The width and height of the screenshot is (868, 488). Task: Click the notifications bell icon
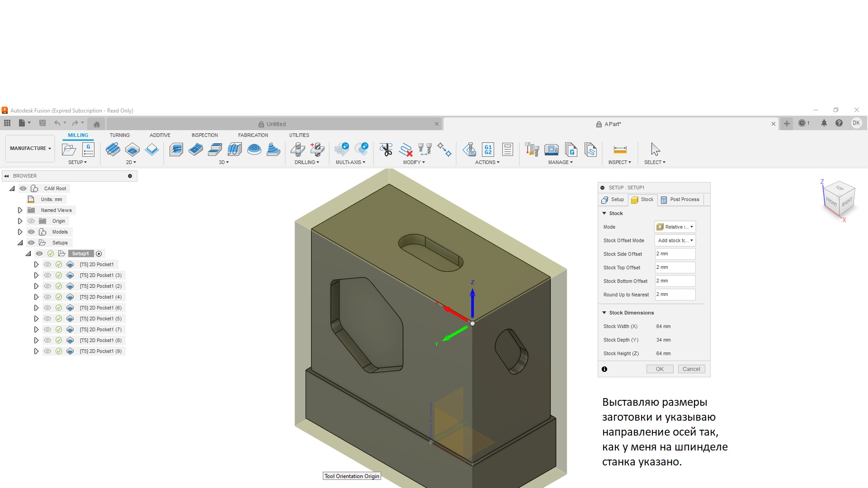pos(824,123)
